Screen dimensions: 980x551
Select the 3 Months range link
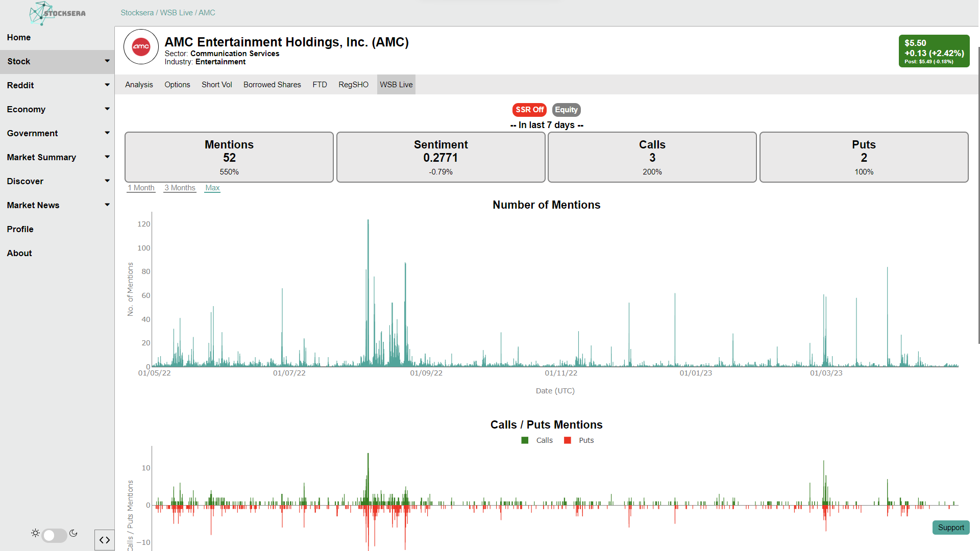180,188
